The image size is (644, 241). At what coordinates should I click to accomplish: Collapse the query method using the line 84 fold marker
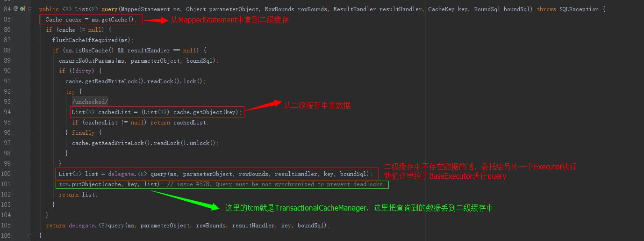tap(30, 9)
